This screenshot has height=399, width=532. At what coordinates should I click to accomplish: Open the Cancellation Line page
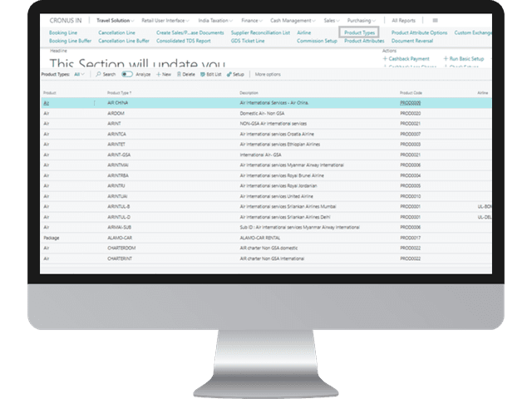point(116,33)
